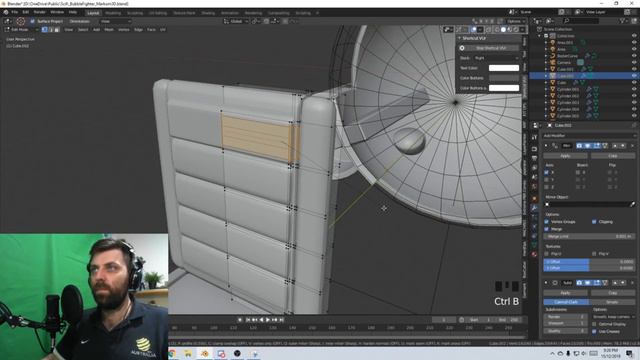The height and width of the screenshot is (360, 640).
Task: Click the 3D cursor tool icon
Action: tap(20, 21)
